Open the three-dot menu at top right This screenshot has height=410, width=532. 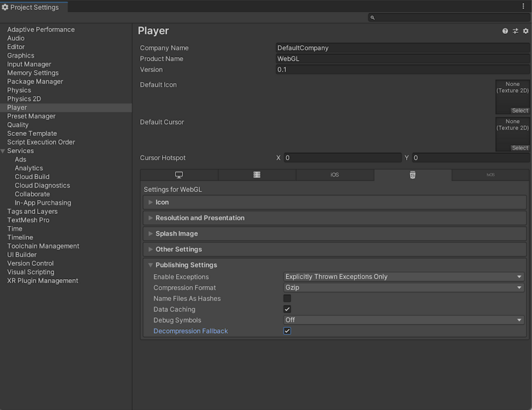[x=523, y=5]
